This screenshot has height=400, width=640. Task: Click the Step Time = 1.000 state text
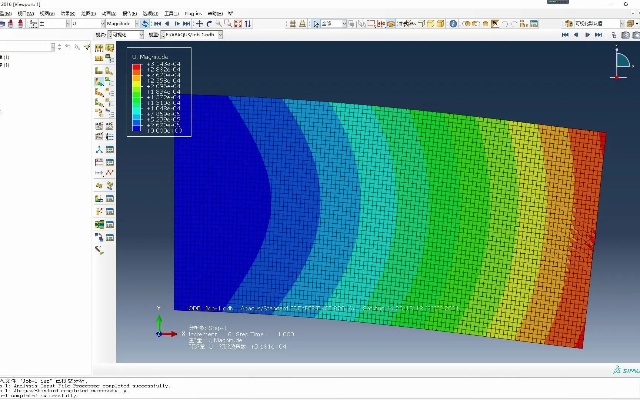[x=264, y=334]
